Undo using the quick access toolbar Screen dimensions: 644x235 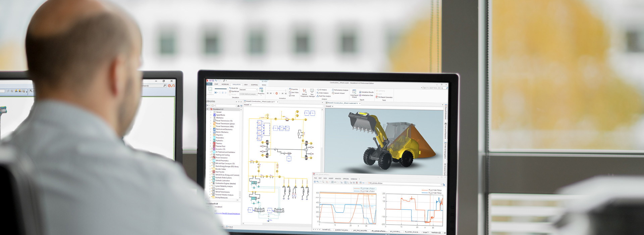point(216,81)
